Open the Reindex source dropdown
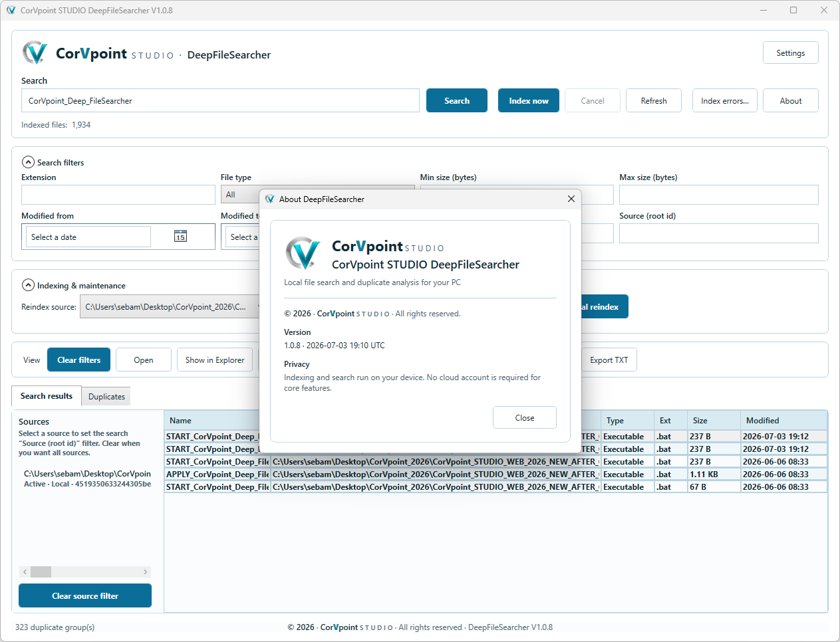 click(x=170, y=306)
